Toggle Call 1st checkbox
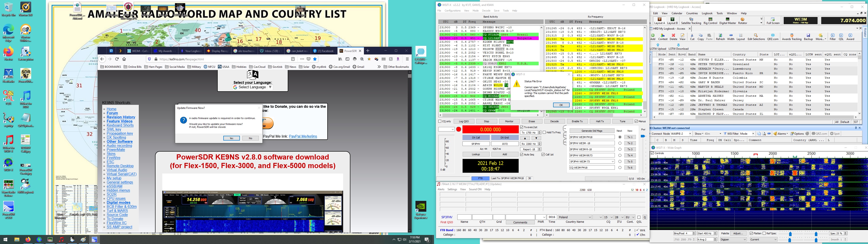 (x=543, y=155)
